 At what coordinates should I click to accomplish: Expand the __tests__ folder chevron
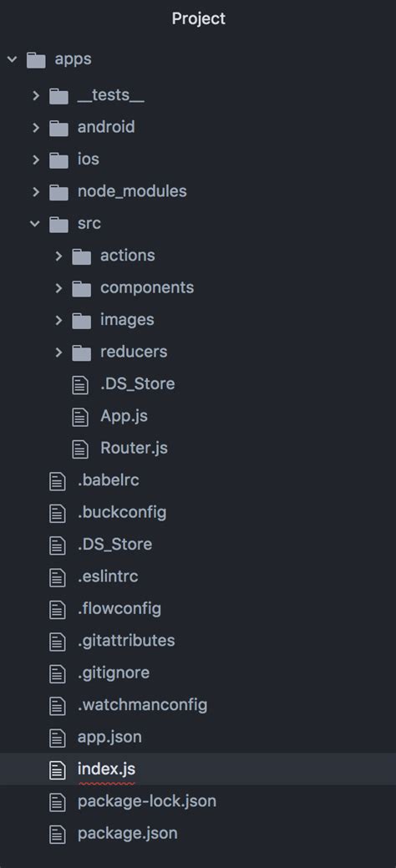pyautogui.click(x=36, y=96)
